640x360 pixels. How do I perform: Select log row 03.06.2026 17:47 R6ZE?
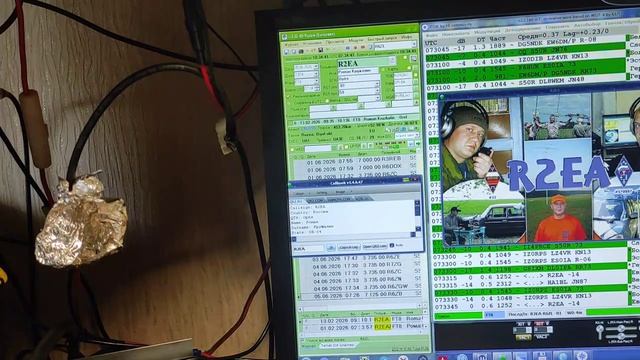(359, 258)
